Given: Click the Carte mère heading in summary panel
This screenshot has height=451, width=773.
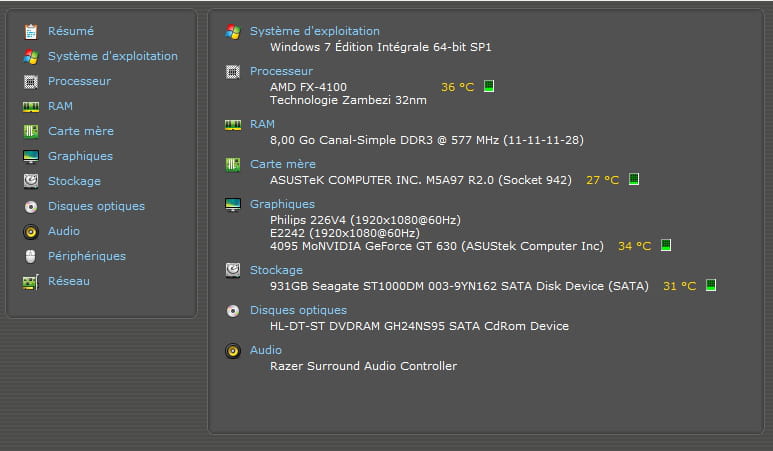Looking at the screenshot, I should pyautogui.click(x=282, y=164).
